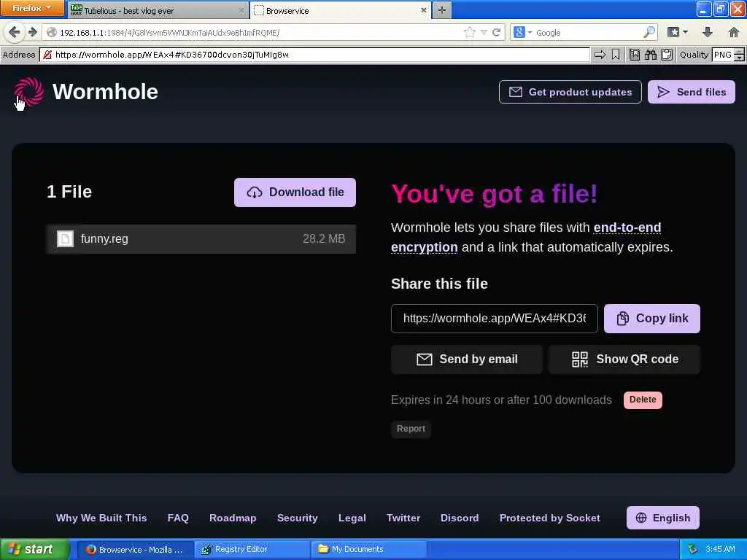
Task: Open the FAQ footer link
Action: pos(178,518)
